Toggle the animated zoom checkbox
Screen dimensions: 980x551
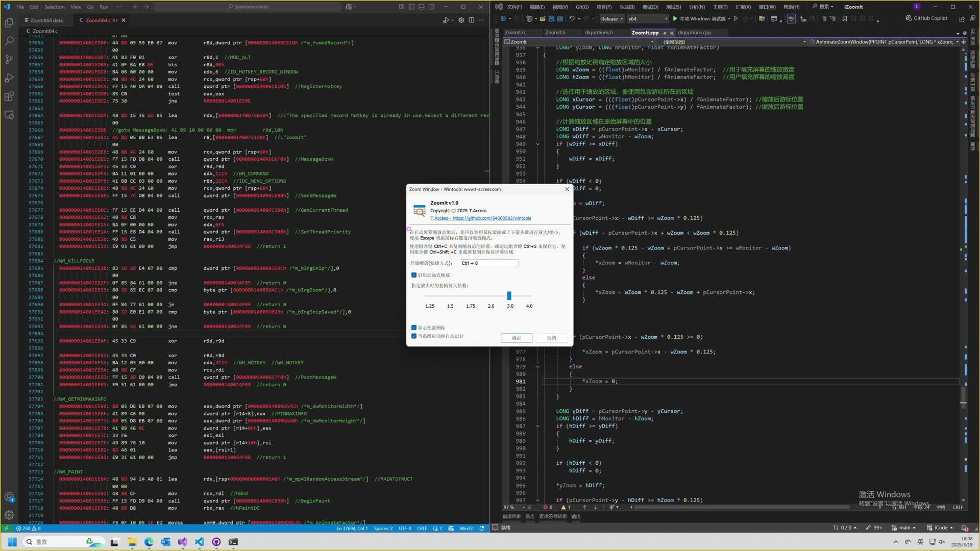click(414, 275)
